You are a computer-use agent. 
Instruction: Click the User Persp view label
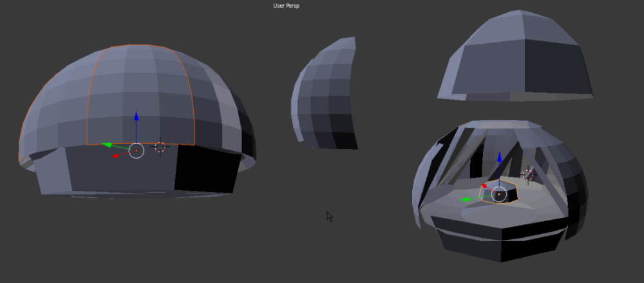click(x=286, y=6)
